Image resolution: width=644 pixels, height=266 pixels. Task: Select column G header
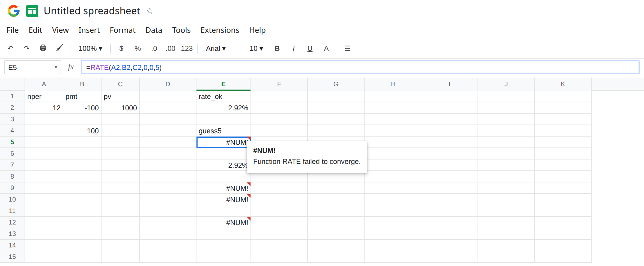pyautogui.click(x=336, y=84)
